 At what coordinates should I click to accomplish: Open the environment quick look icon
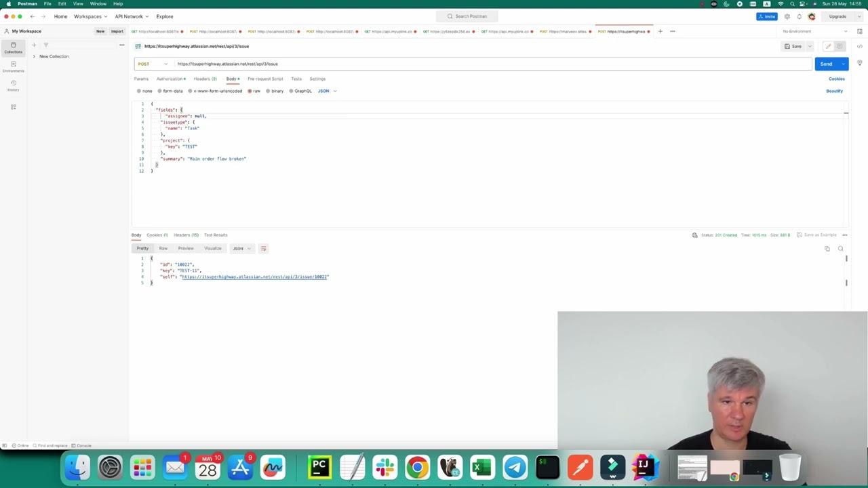(x=859, y=31)
